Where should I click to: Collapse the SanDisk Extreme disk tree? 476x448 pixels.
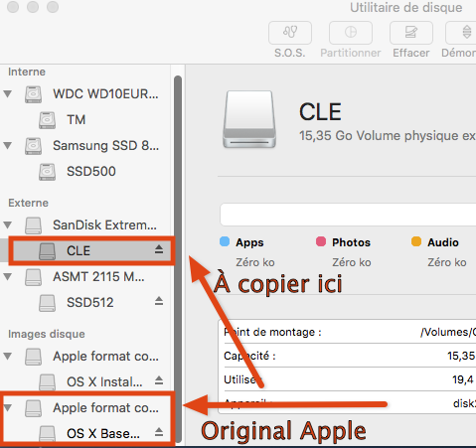click(x=8, y=225)
